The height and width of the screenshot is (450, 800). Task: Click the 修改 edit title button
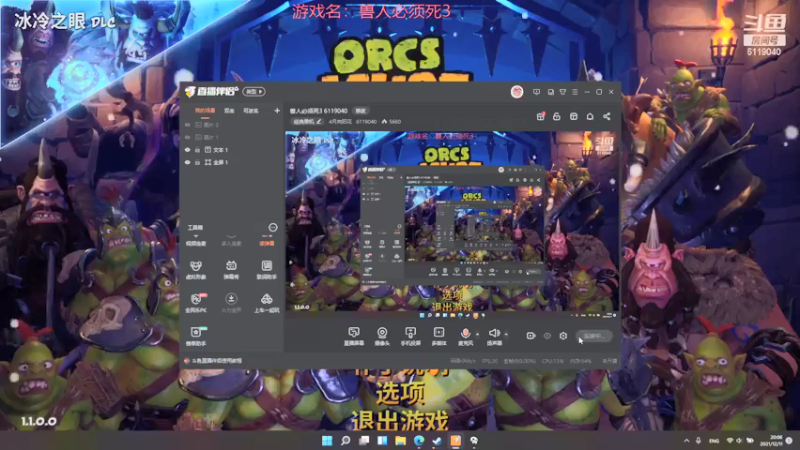click(x=361, y=111)
